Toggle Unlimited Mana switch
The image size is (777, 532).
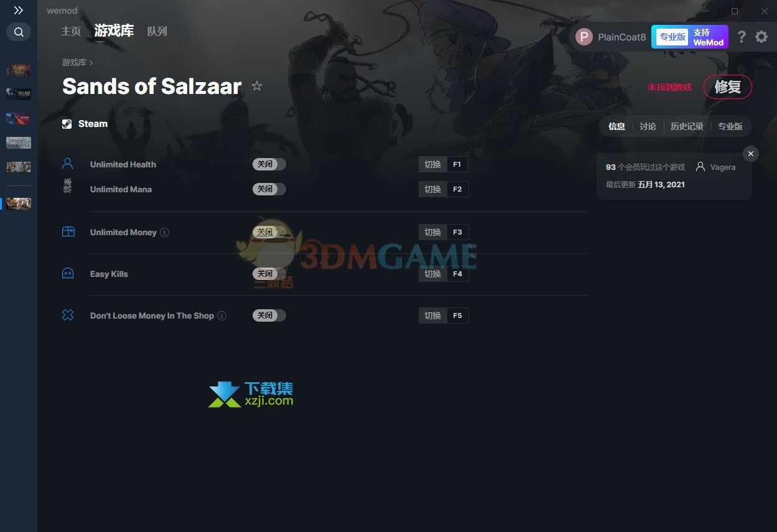click(x=269, y=189)
